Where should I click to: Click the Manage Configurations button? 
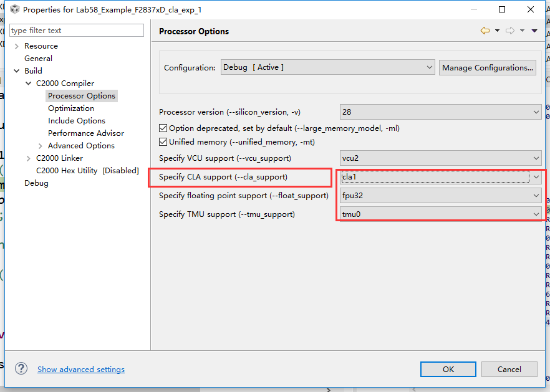click(488, 67)
